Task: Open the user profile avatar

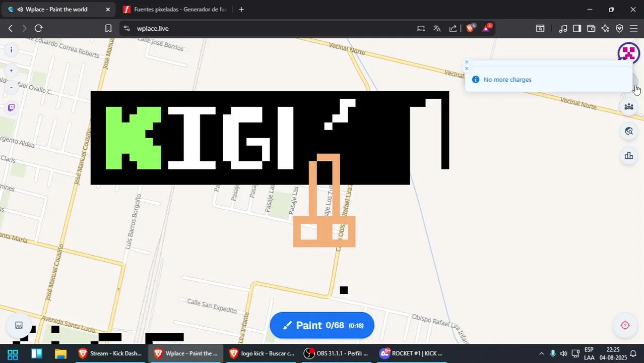Action: (628, 53)
